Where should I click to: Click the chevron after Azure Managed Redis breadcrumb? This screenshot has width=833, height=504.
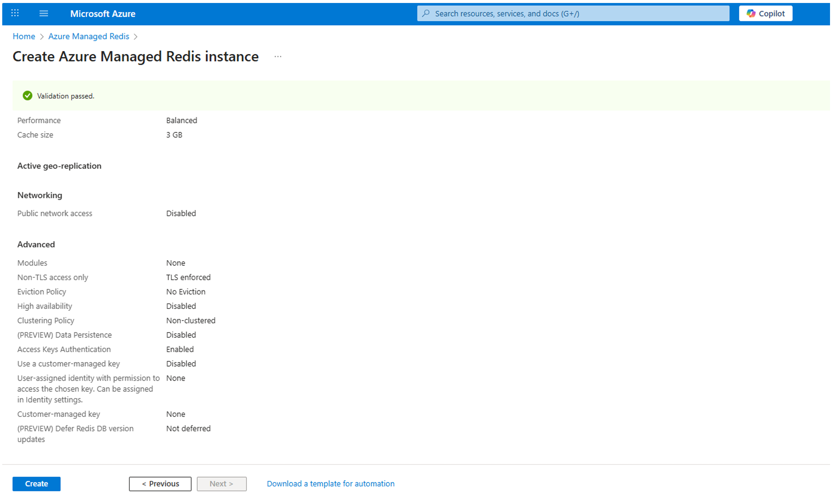[x=136, y=36]
